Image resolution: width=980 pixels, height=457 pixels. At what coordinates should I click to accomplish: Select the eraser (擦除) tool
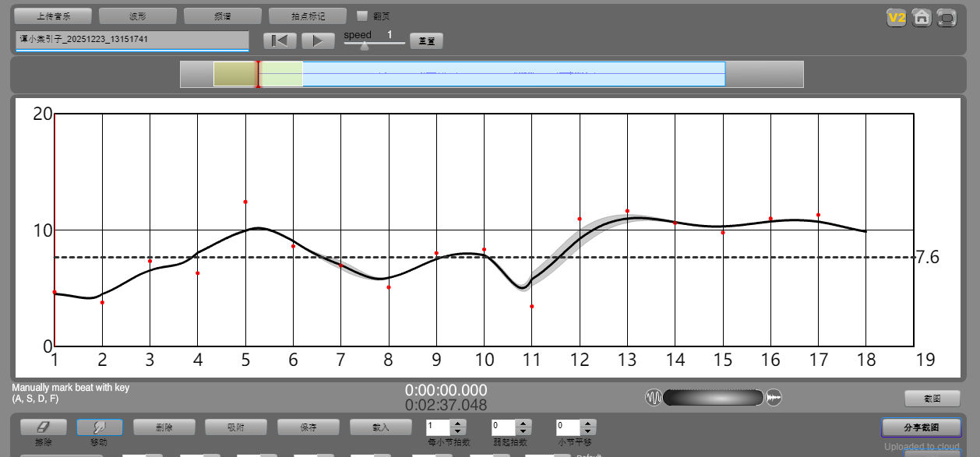coord(43,427)
